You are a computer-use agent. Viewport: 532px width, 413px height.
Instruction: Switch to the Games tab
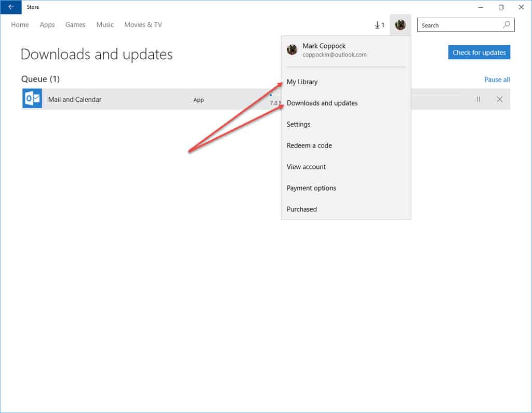pos(75,25)
